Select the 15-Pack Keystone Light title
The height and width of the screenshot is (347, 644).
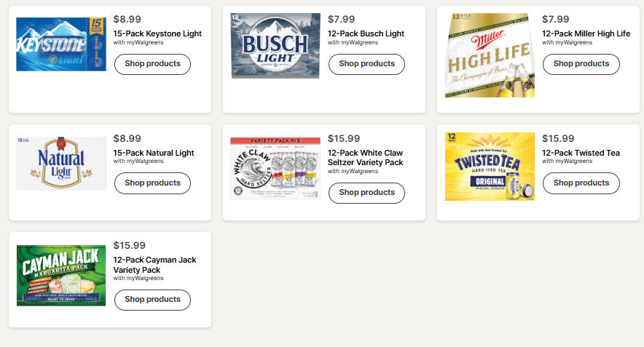point(157,33)
